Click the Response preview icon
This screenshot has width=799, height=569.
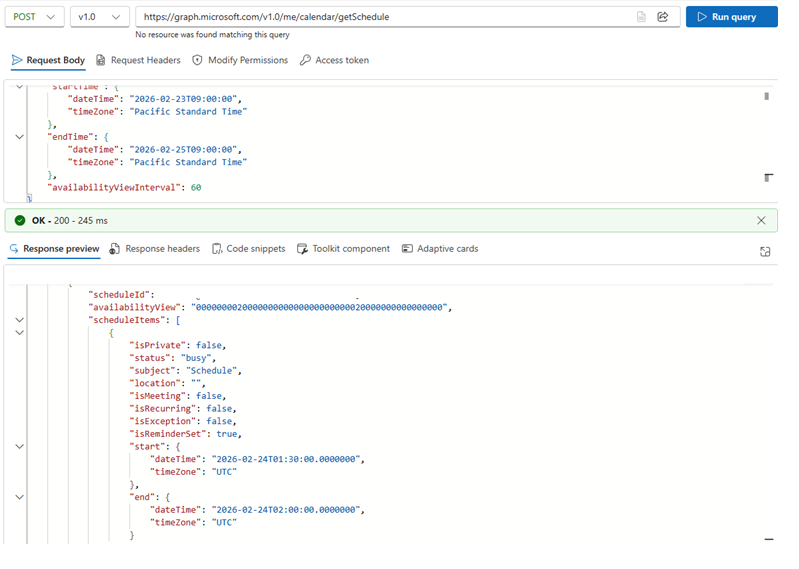(14, 249)
